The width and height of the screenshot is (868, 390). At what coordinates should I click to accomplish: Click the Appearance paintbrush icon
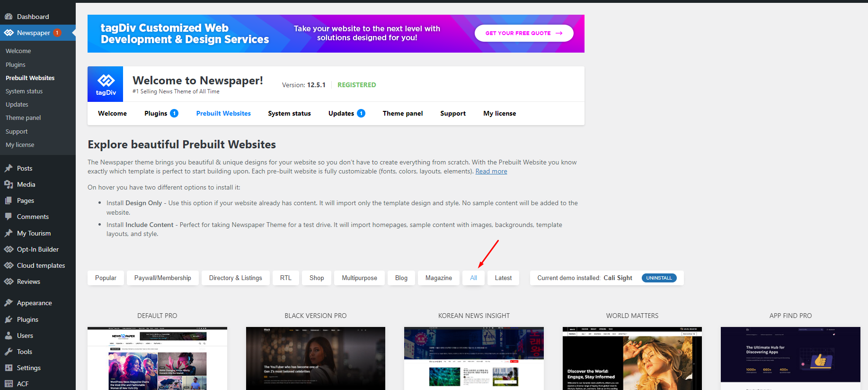pyautogui.click(x=9, y=303)
